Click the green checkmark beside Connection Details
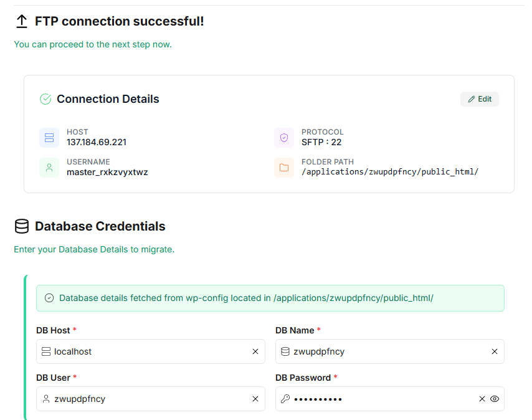532x420 pixels. tap(45, 98)
